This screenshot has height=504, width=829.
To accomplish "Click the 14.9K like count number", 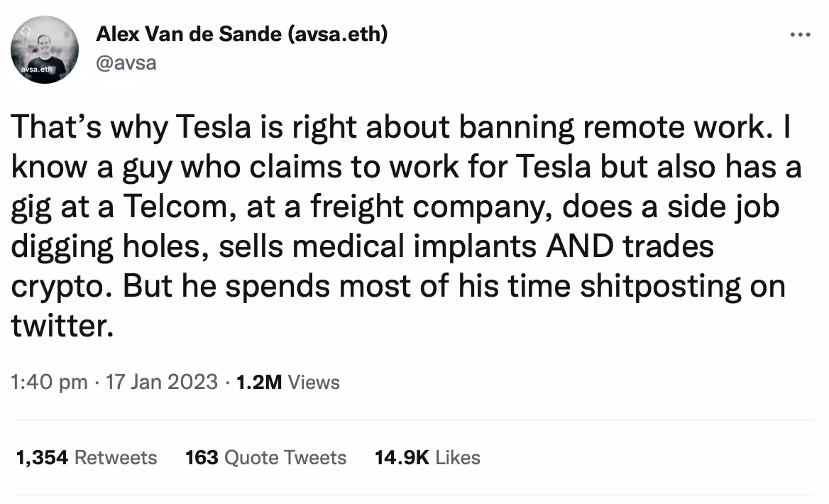I will (x=402, y=457).
